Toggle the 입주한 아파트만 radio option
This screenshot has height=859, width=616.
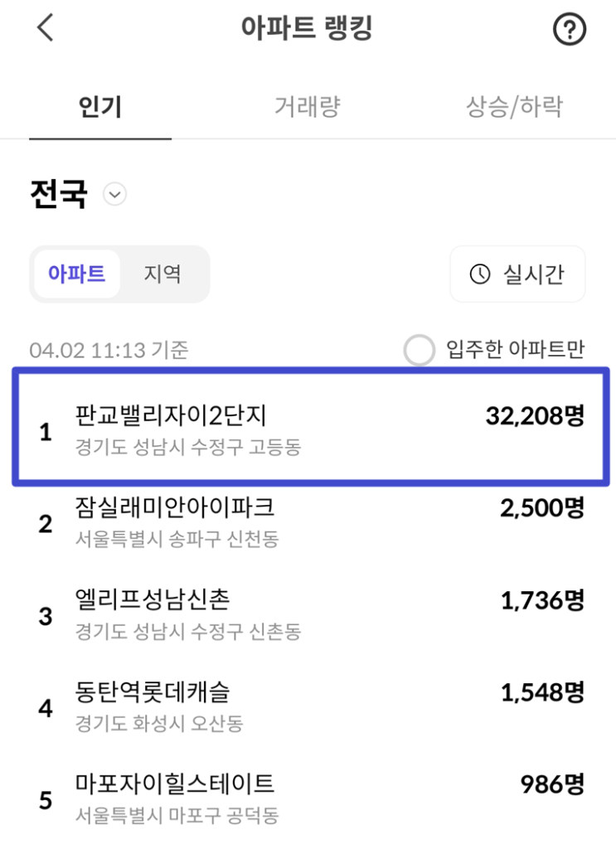click(420, 351)
